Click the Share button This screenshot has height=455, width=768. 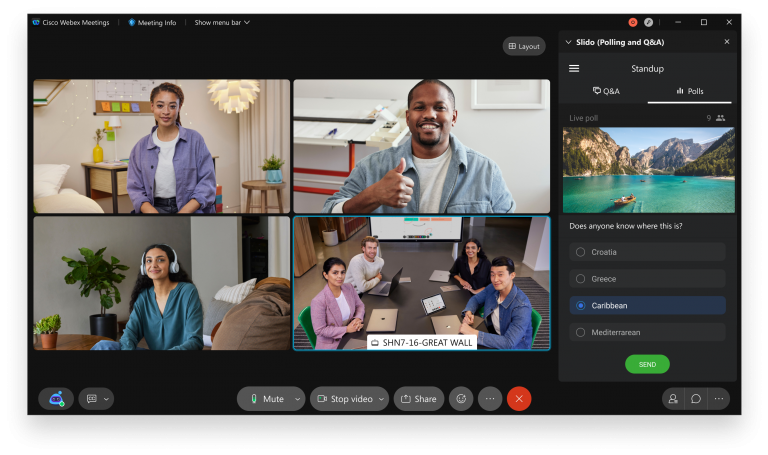click(418, 398)
